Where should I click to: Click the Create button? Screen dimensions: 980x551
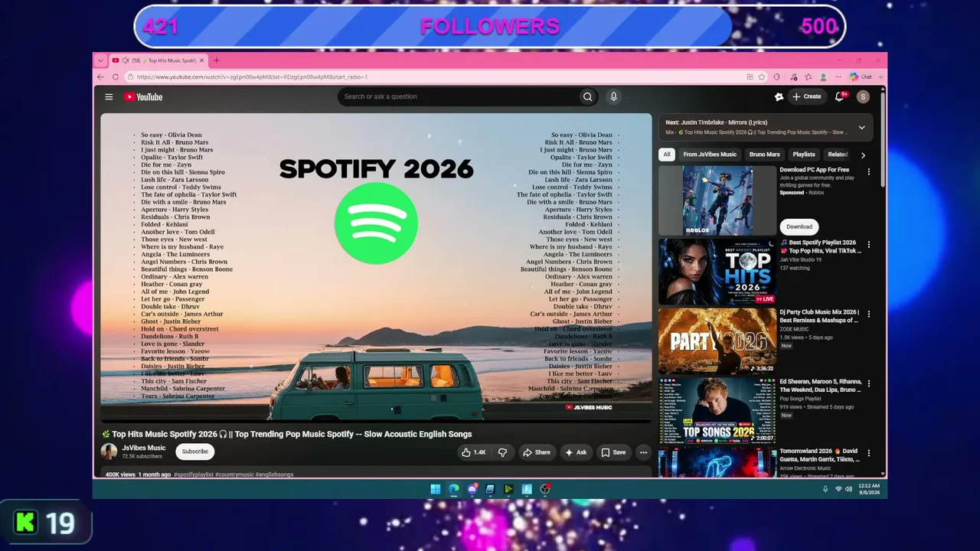tap(807, 96)
